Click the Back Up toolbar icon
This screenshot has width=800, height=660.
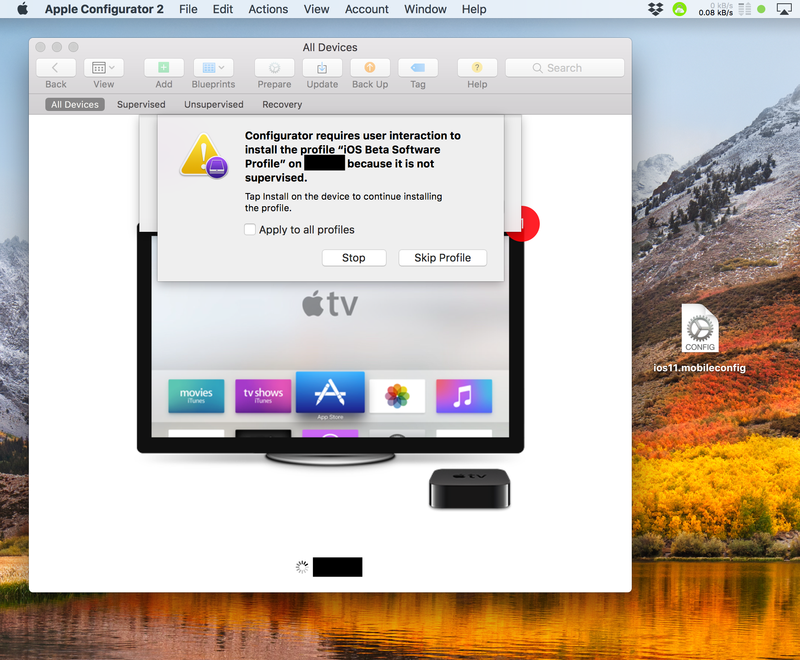click(370, 68)
